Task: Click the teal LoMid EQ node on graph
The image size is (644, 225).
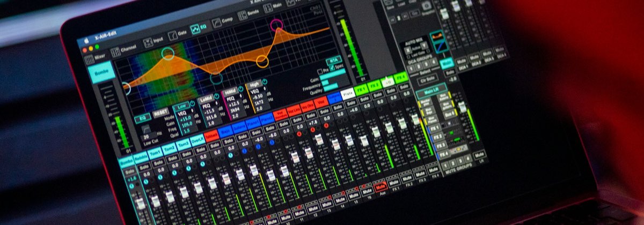Action: pos(216,78)
